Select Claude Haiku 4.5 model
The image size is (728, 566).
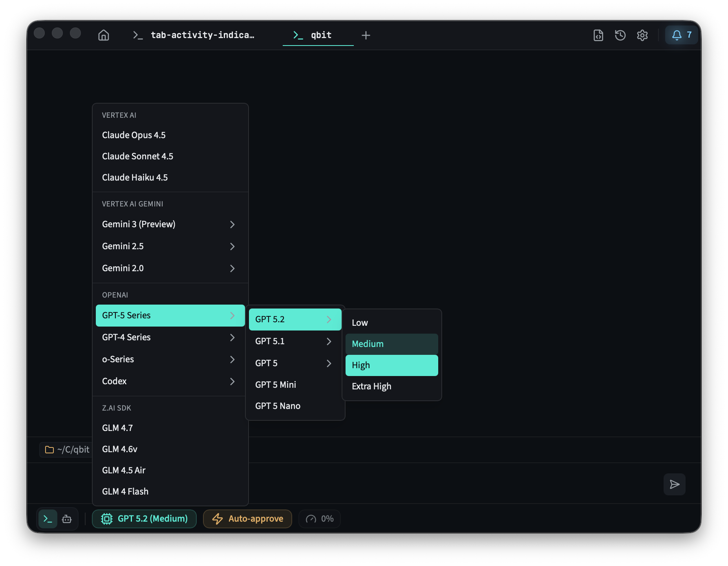pyautogui.click(x=170, y=177)
